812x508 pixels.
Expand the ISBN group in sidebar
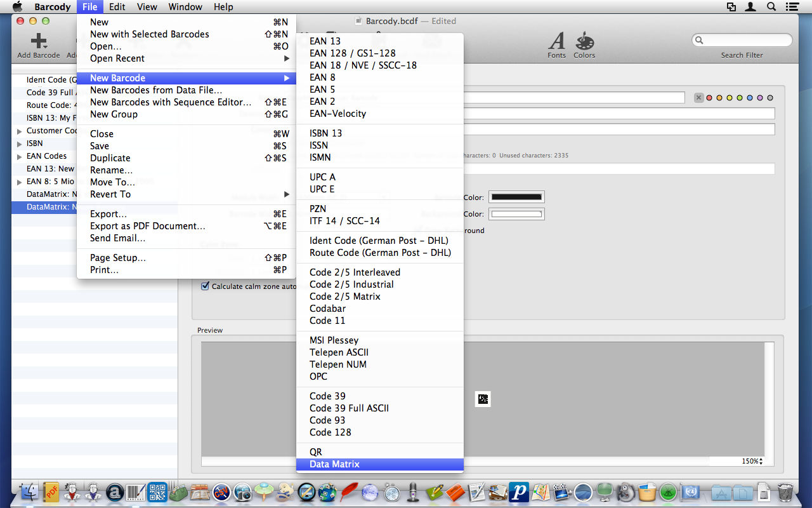20,144
